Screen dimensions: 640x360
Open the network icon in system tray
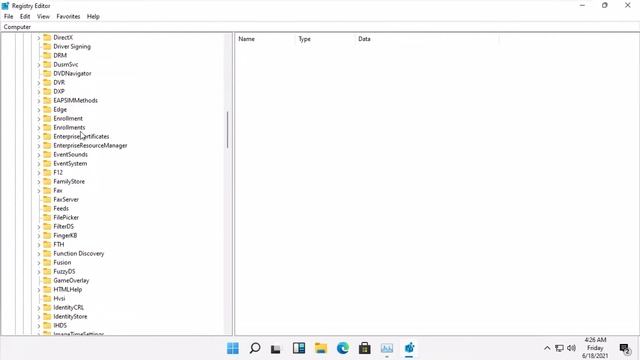[559, 348]
